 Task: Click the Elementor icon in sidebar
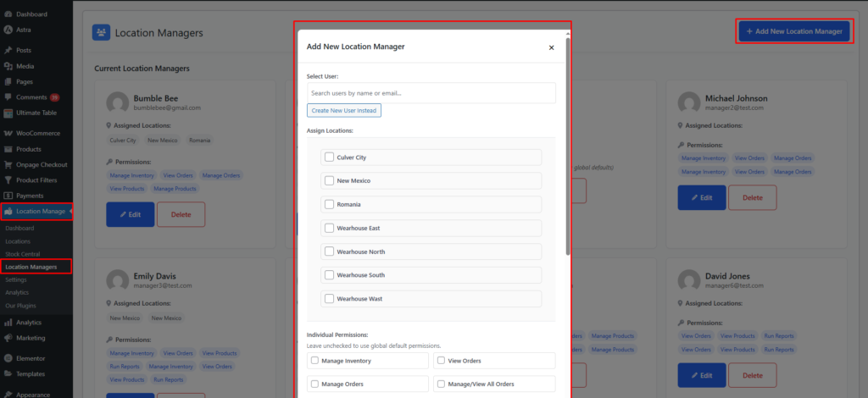coord(8,358)
